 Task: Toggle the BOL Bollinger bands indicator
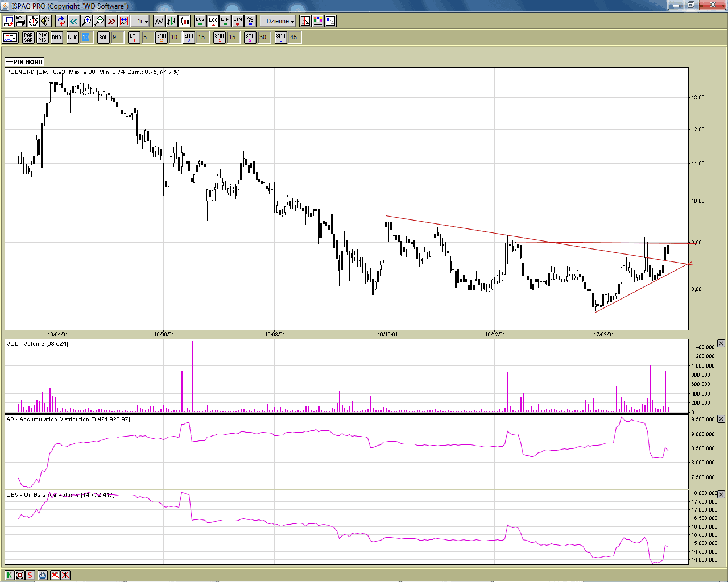pos(103,38)
